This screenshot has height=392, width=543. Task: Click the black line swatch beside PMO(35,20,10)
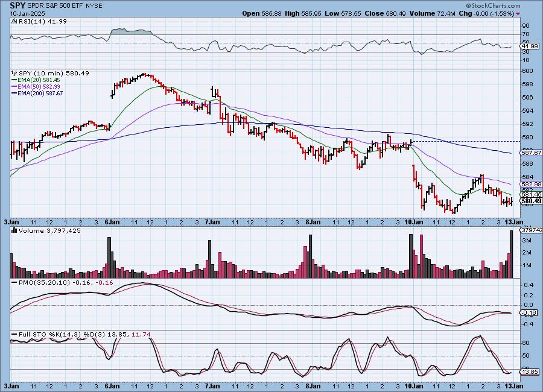click(x=14, y=283)
